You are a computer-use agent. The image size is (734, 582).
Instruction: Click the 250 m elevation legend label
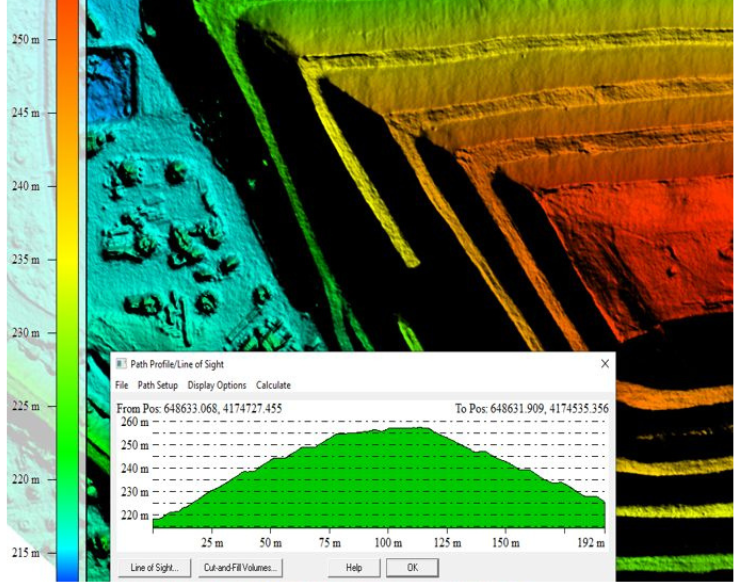tap(26, 39)
